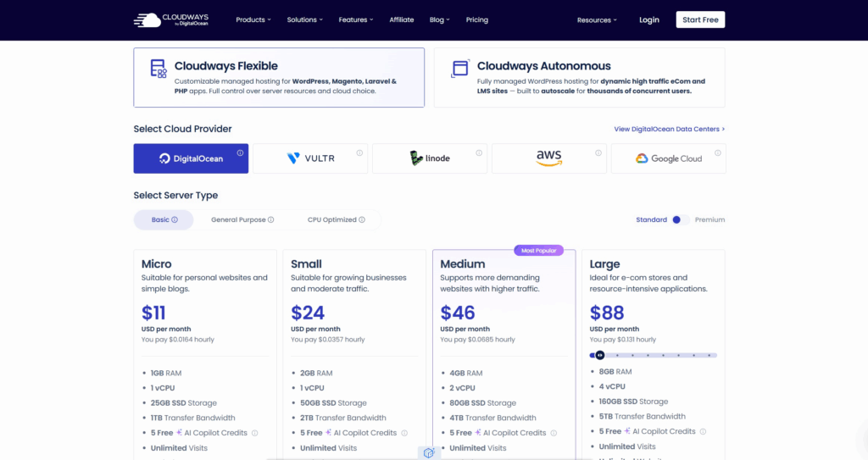
Task: Click info icon on Linode provider card
Action: (479, 153)
